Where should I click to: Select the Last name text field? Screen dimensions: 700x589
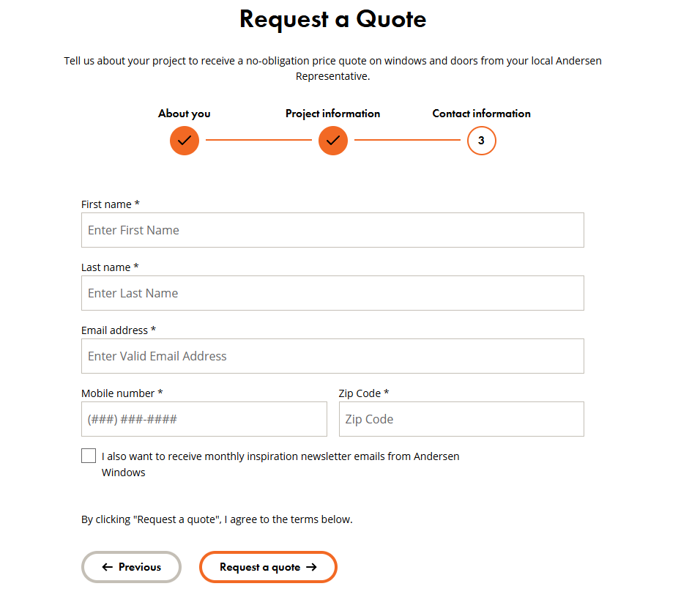coord(332,292)
